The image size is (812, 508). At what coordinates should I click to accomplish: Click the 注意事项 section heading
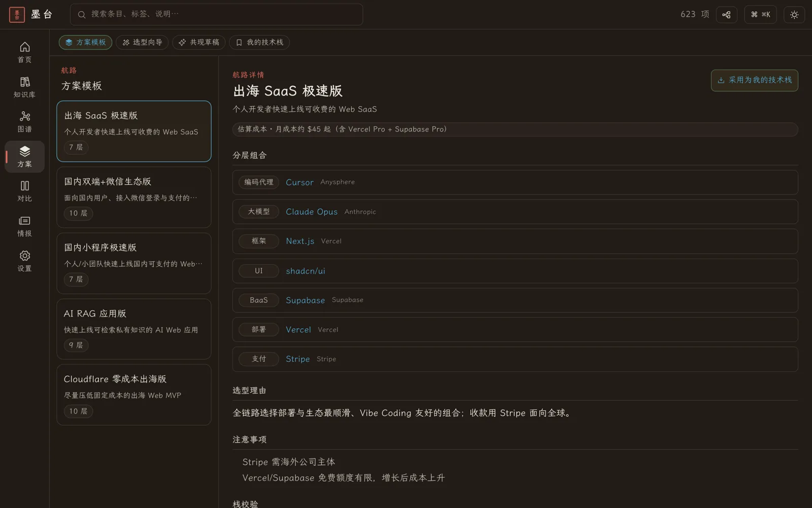(250, 440)
